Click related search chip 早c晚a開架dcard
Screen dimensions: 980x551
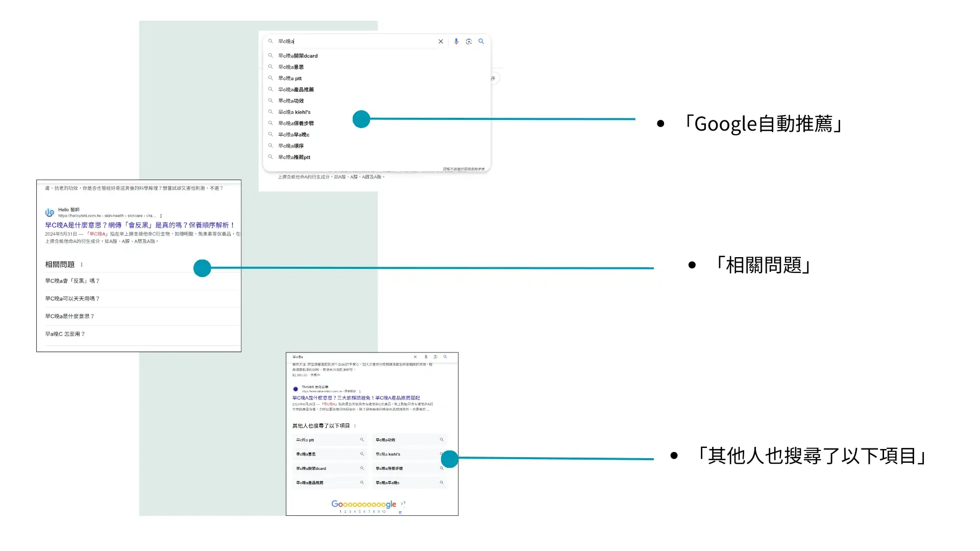pos(330,468)
